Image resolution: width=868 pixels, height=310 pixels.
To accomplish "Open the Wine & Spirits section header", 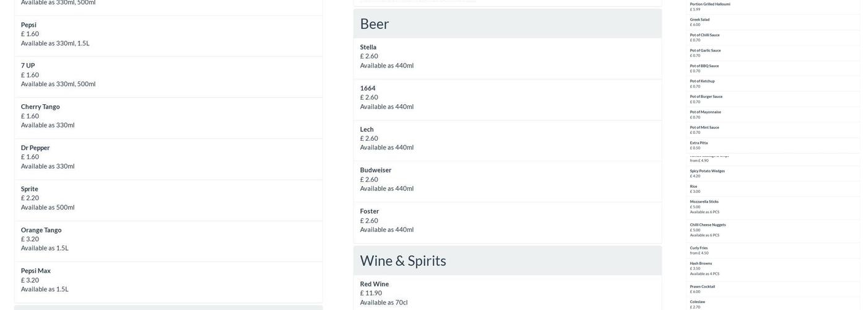I will click(403, 260).
